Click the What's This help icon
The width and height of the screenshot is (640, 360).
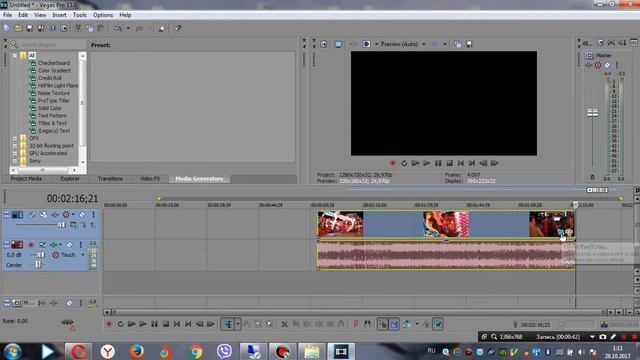pyautogui.click(x=178, y=28)
